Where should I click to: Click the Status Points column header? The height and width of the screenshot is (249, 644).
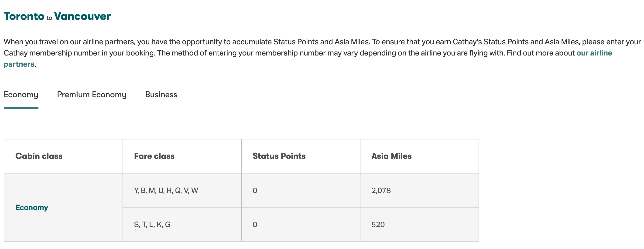279,156
